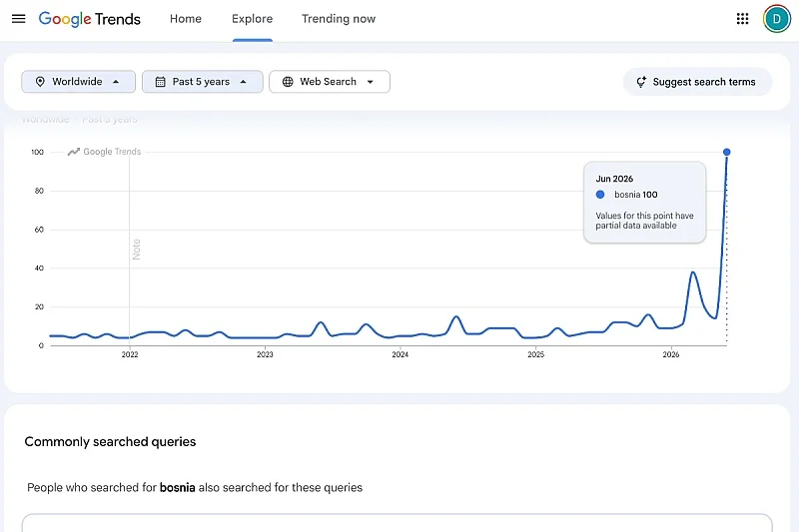Screen dimensions: 799x532
Task: Click the Note marker on the chart
Action: (x=136, y=250)
